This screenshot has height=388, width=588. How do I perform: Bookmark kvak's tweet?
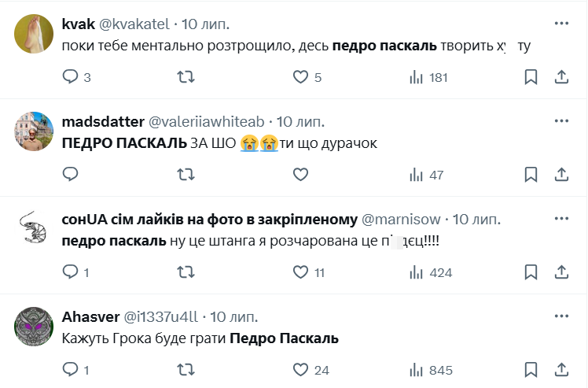pyautogui.click(x=531, y=77)
